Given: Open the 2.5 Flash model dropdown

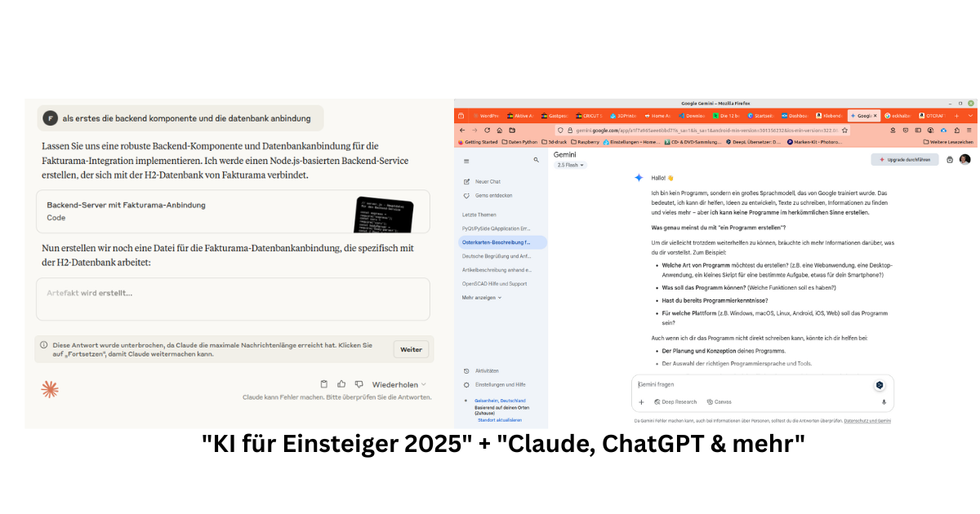Looking at the screenshot, I should tap(571, 165).
